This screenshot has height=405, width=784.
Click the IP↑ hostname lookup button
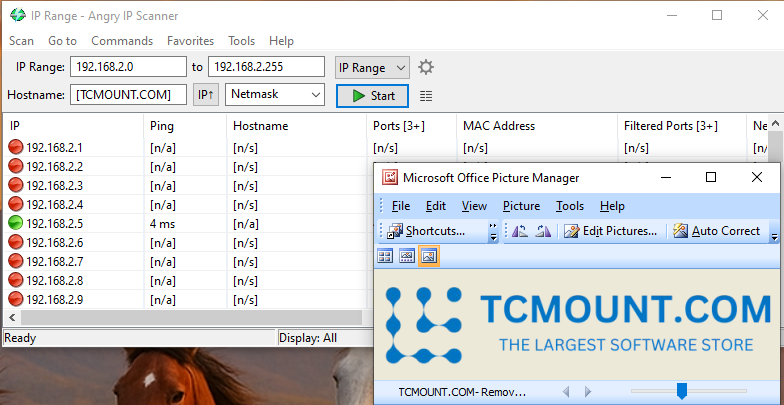tap(205, 95)
